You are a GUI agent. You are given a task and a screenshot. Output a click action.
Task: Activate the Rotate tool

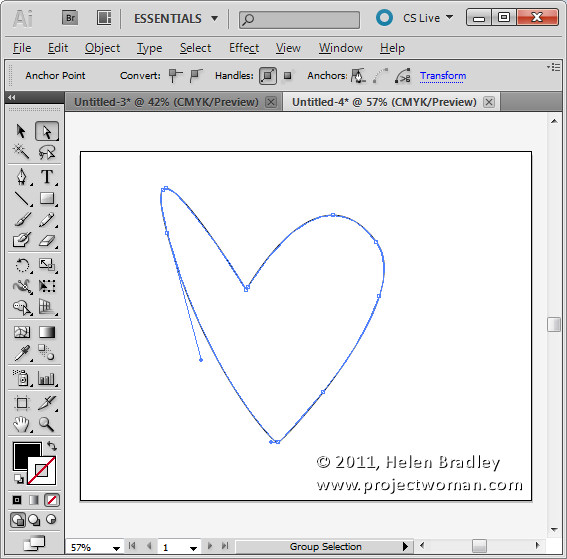(22, 265)
